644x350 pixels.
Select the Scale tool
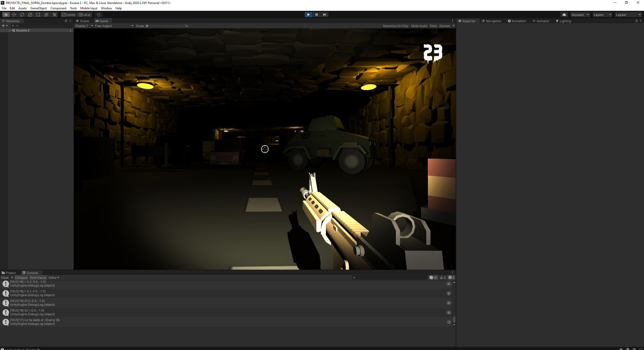[30, 15]
